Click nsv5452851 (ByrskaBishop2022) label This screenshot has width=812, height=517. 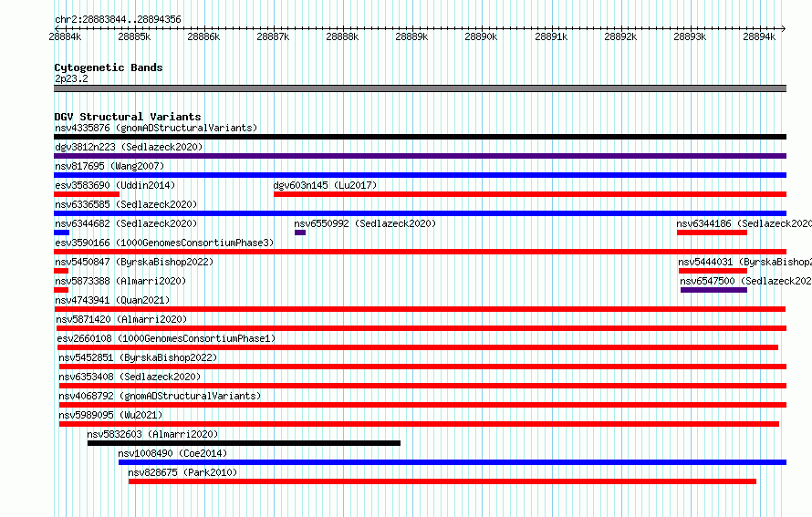tap(138, 357)
